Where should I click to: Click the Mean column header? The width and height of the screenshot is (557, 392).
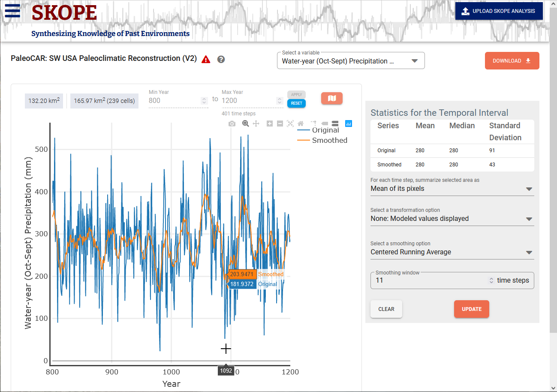(x=425, y=126)
